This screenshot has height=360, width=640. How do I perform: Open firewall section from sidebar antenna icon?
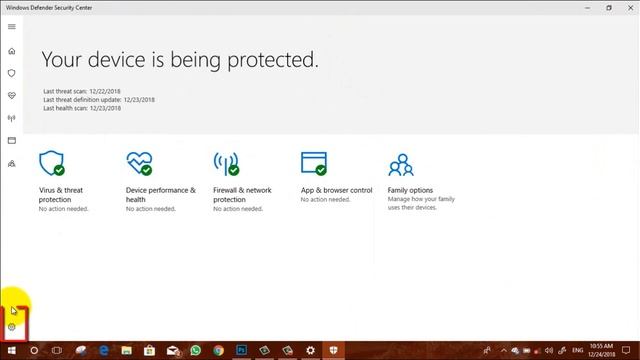coord(12,118)
